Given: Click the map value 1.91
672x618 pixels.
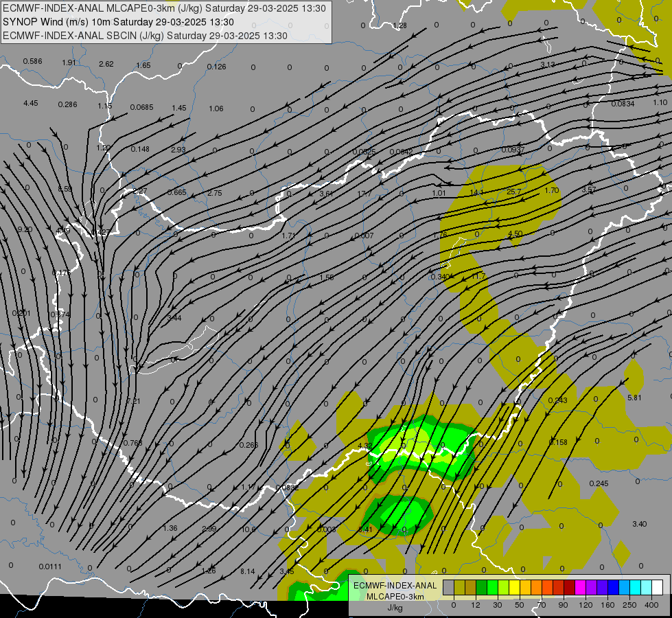Looking at the screenshot, I should [x=69, y=62].
